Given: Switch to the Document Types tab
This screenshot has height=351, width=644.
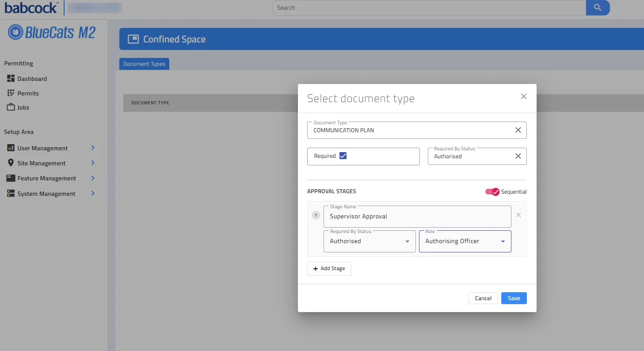Looking at the screenshot, I should pos(144,64).
